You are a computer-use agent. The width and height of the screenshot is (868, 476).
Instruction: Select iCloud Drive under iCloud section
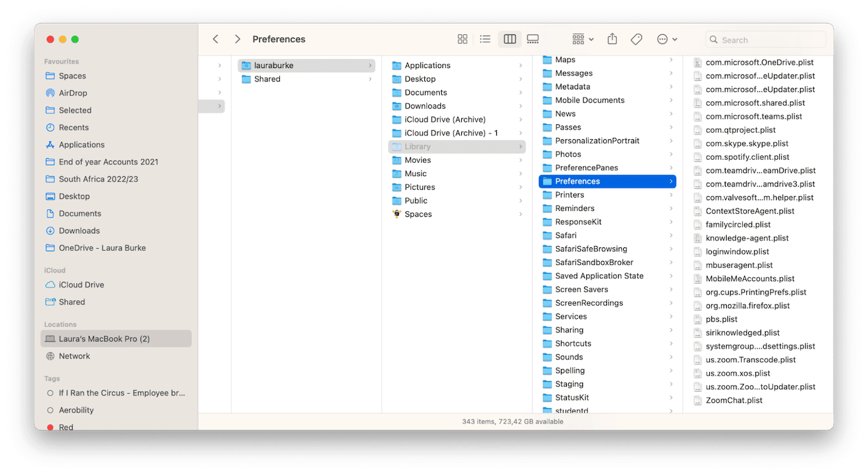[81, 284]
